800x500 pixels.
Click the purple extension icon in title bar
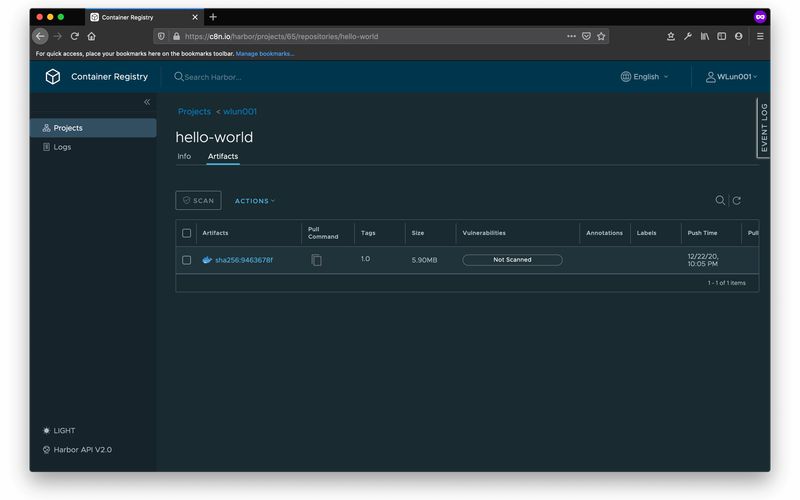point(760,17)
